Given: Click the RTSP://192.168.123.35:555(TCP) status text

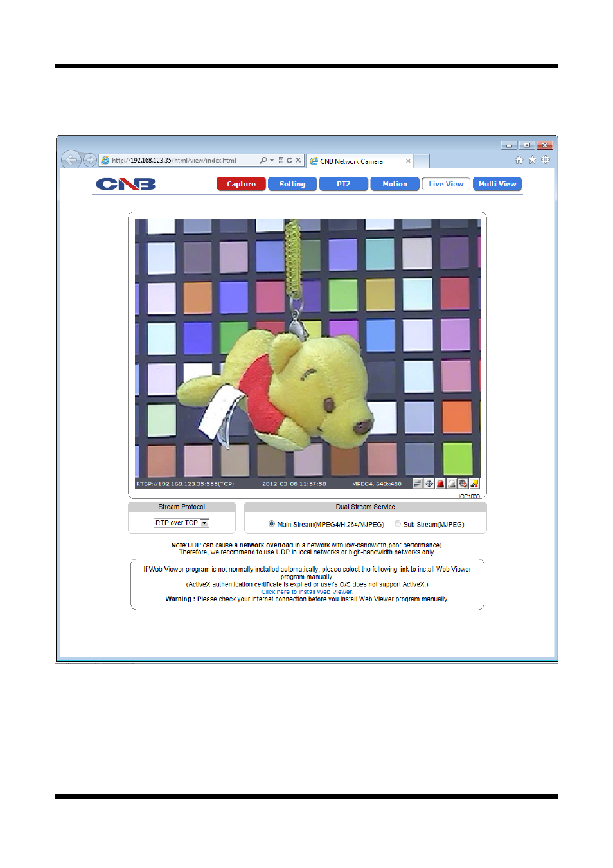Looking at the screenshot, I should [185, 484].
